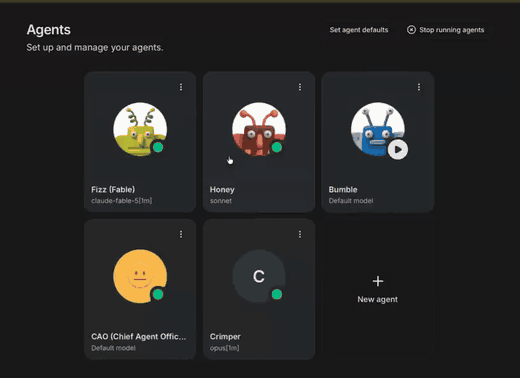Open the CAO yellow smiley avatar

140,276
